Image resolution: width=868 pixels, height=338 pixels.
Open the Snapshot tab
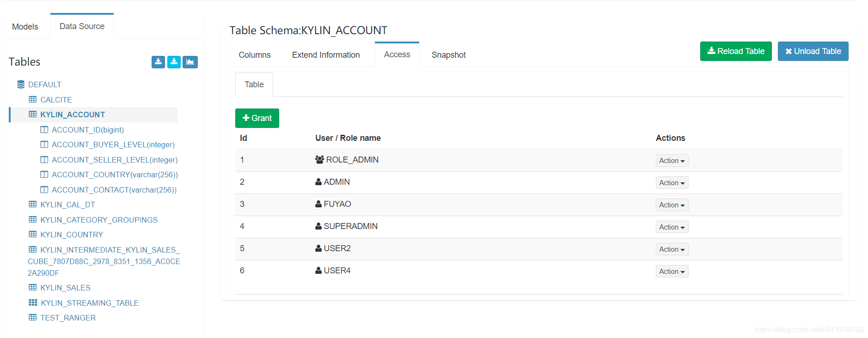click(448, 55)
